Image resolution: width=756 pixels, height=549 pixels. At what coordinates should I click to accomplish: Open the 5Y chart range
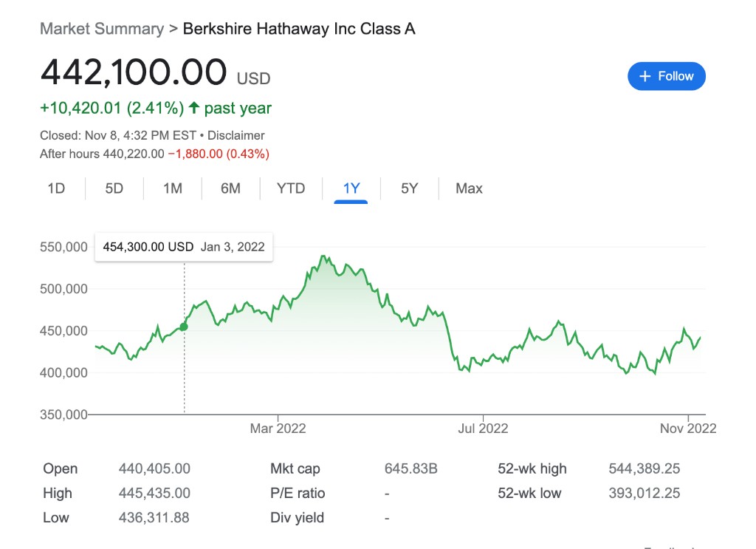(410, 188)
